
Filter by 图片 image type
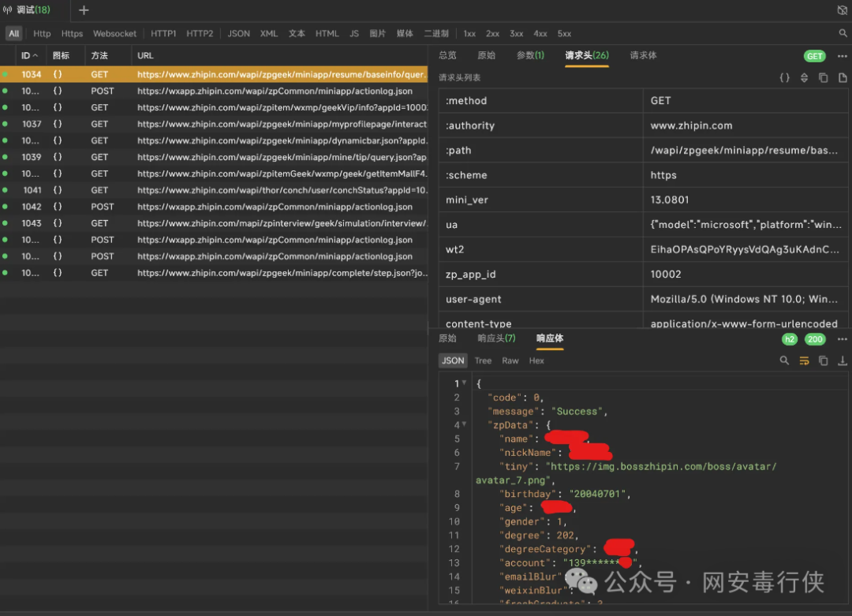click(378, 34)
